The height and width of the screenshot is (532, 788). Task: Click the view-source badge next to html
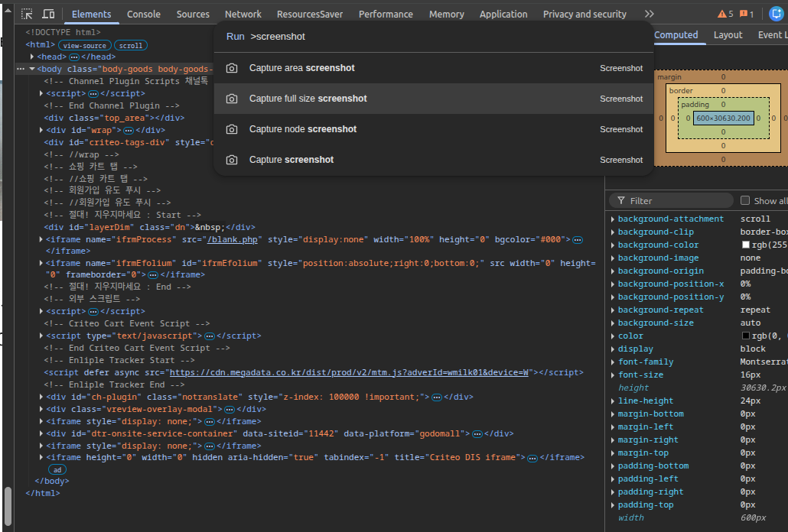pyautogui.click(x=84, y=45)
